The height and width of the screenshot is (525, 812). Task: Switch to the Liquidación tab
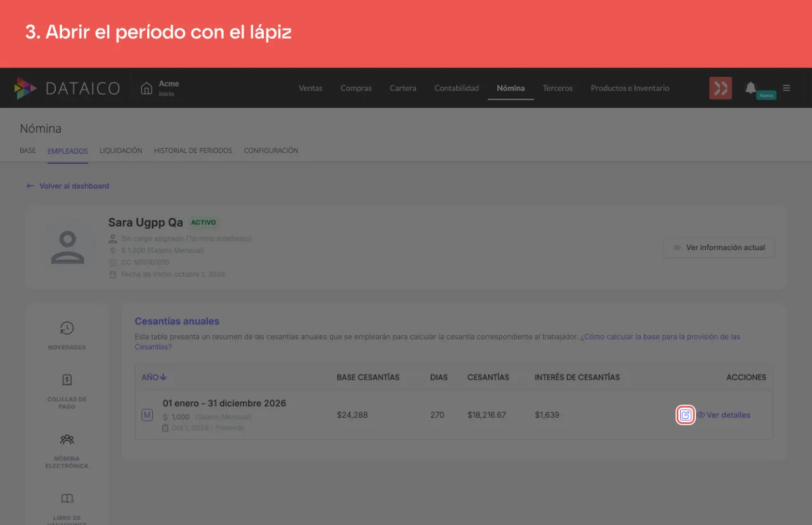[121, 151]
